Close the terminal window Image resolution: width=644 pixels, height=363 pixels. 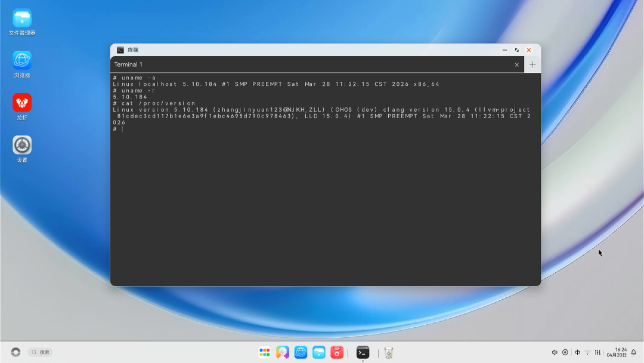(529, 50)
